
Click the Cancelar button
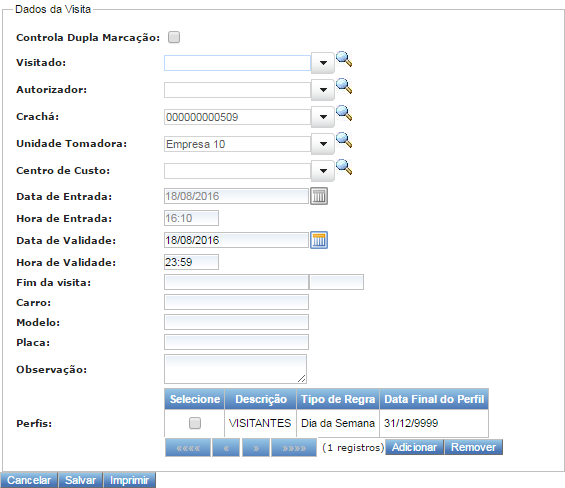[x=29, y=480]
